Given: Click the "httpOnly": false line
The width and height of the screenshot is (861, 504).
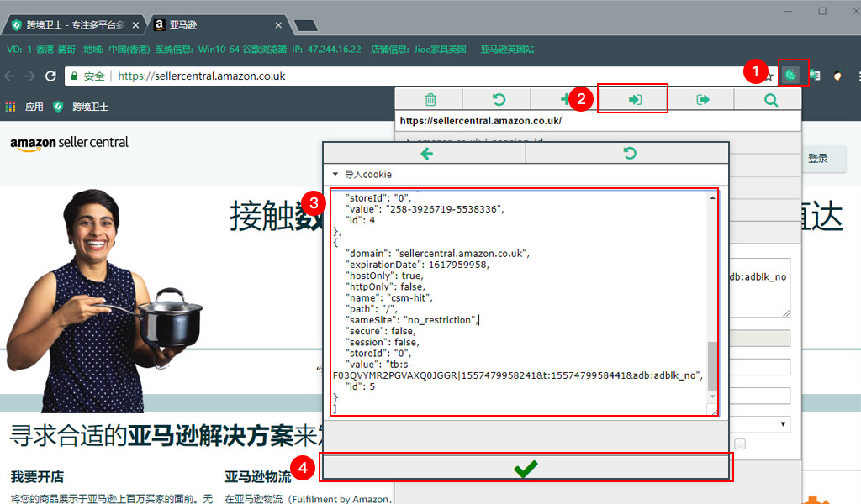Looking at the screenshot, I should (385, 286).
